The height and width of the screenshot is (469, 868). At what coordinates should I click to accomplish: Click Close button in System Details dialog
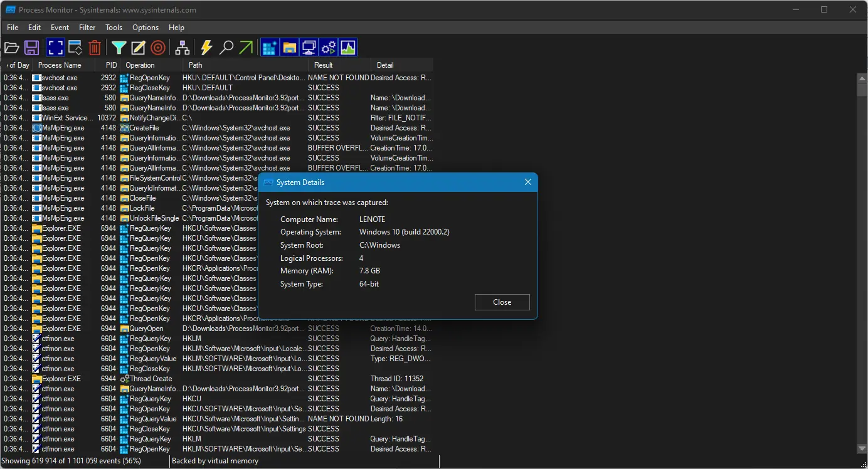pyautogui.click(x=502, y=302)
